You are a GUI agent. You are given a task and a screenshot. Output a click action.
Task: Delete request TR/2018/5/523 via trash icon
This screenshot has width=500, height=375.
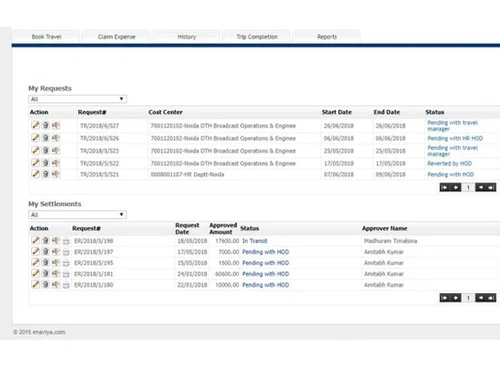point(46,150)
